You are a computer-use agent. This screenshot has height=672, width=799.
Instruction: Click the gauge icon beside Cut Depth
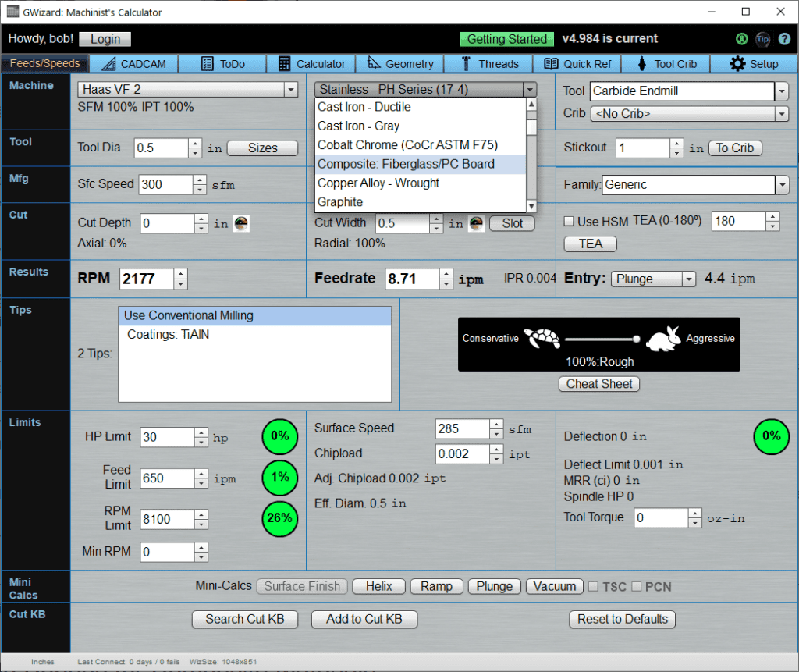(x=240, y=223)
